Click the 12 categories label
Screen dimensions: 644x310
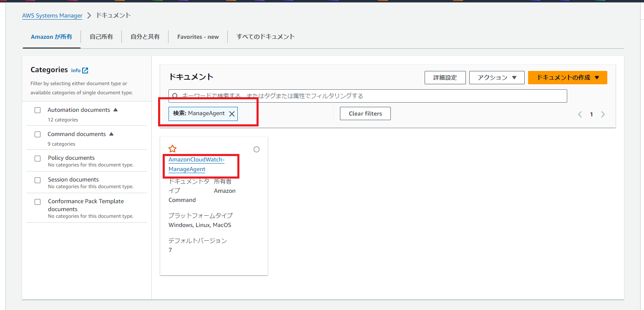[x=63, y=120]
